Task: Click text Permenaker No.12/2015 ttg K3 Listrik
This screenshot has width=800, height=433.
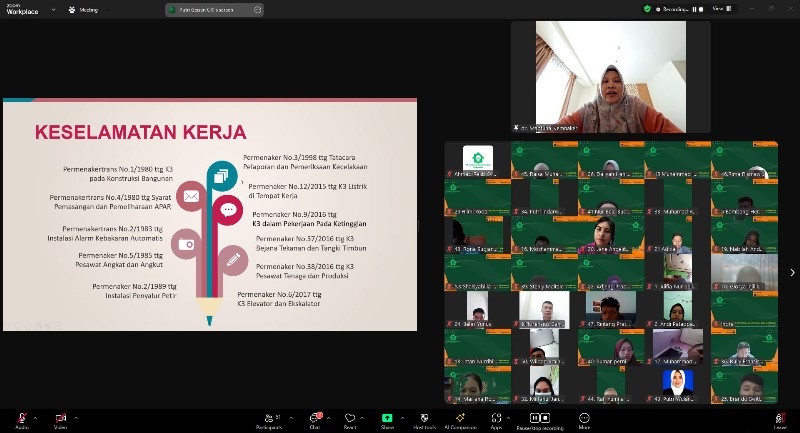Action: tap(308, 186)
